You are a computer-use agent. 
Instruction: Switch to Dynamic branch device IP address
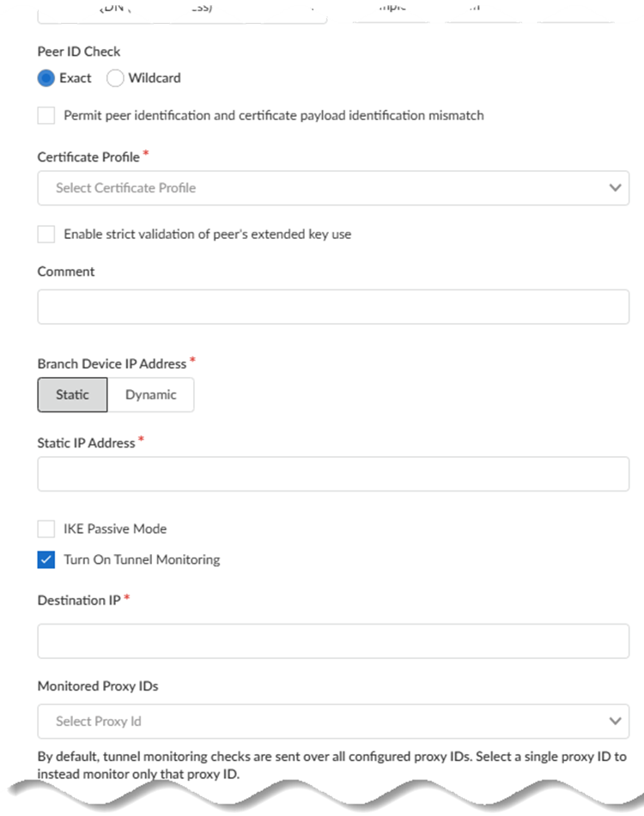[x=151, y=395]
